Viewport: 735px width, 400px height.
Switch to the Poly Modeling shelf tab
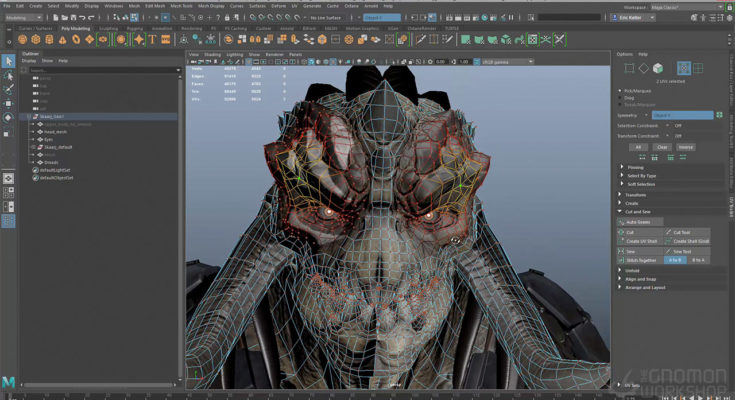click(x=75, y=28)
